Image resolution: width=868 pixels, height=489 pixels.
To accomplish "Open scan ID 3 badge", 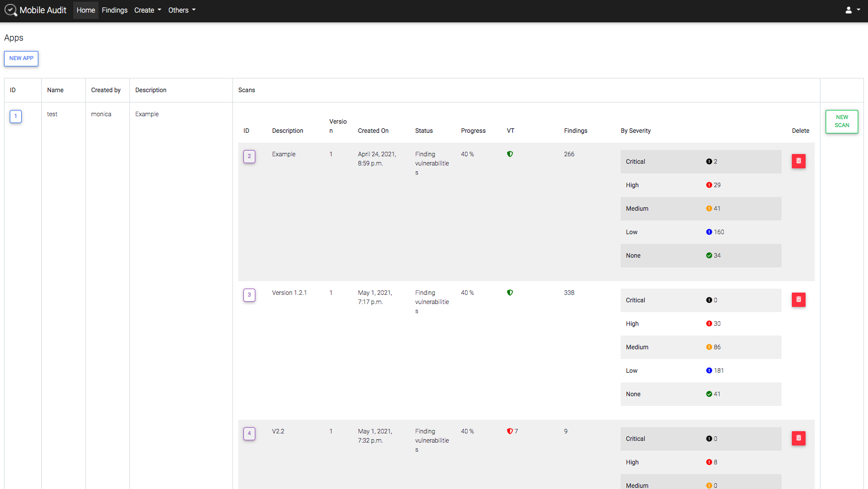I will (249, 295).
